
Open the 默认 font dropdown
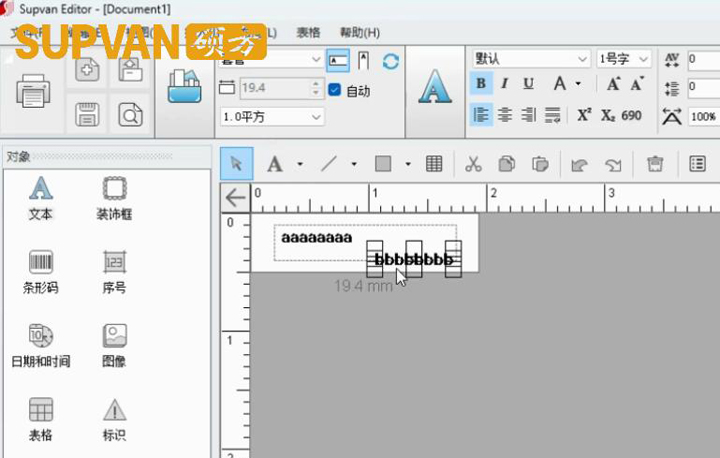pos(531,59)
